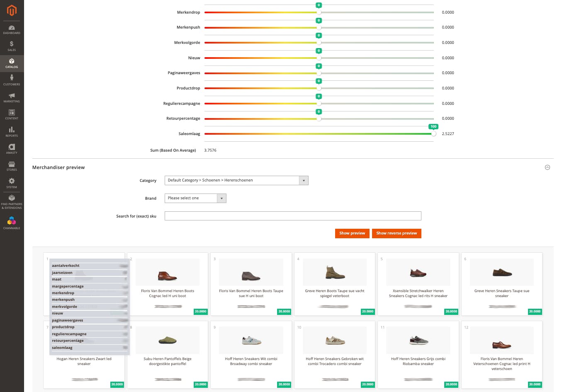Open the Marketing sidebar menu
The height and width of the screenshot is (392, 562).
[12, 98]
